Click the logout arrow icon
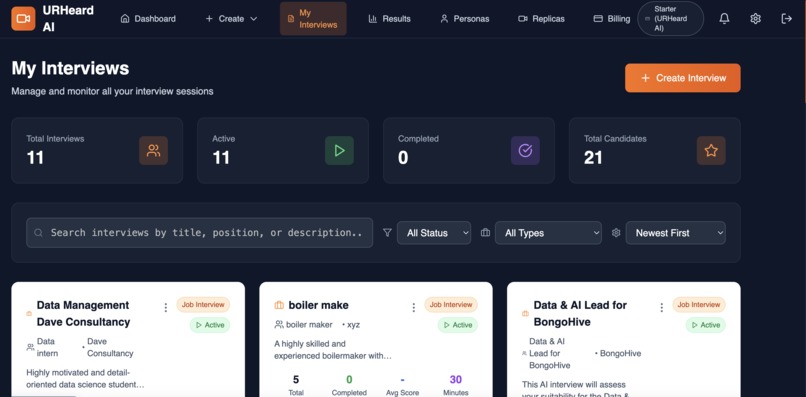 point(786,19)
